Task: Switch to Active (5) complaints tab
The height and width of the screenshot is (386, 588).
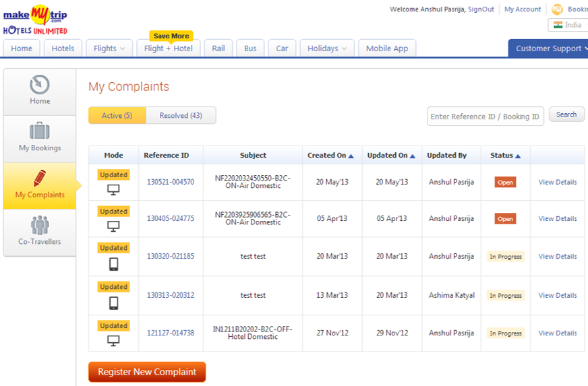Action: click(117, 115)
